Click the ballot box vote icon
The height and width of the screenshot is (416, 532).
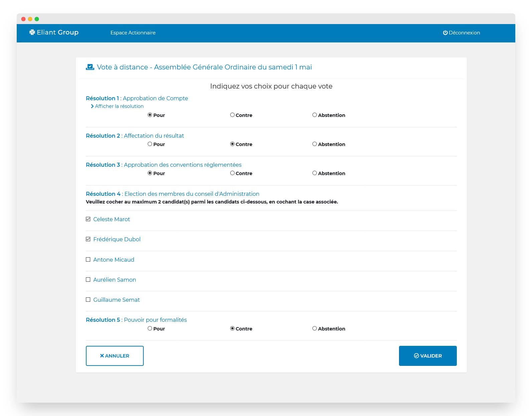pyautogui.click(x=90, y=67)
